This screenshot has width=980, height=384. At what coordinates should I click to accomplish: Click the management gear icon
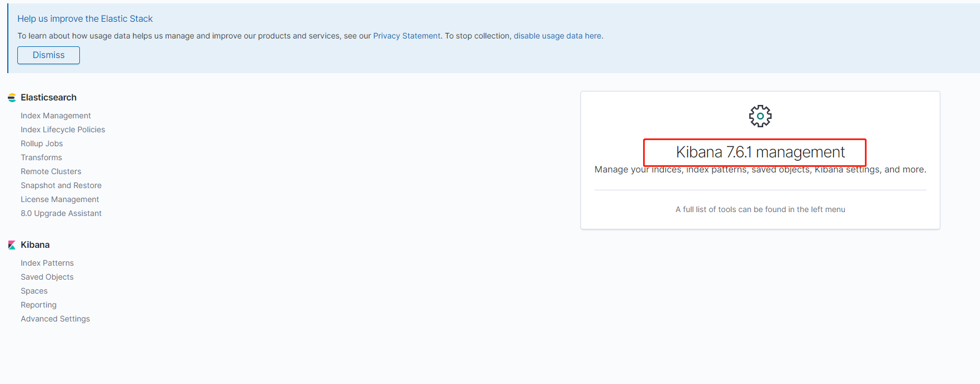[x=760, y=116]
